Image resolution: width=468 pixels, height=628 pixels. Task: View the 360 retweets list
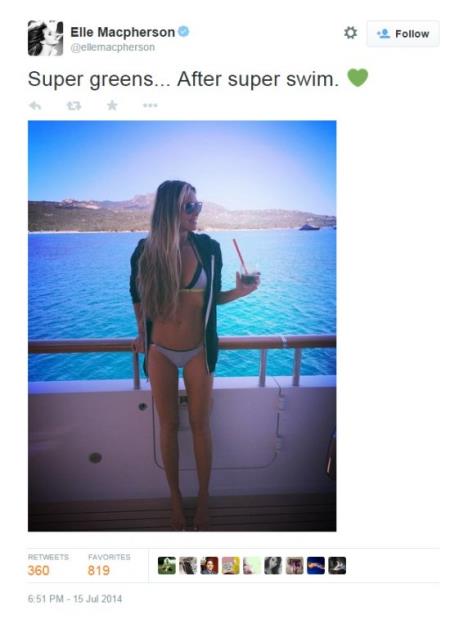click(48, 565)
